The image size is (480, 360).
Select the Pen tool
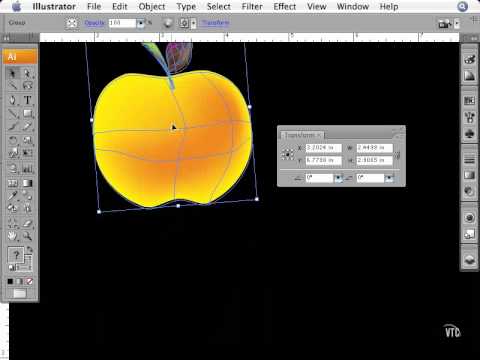13,100
